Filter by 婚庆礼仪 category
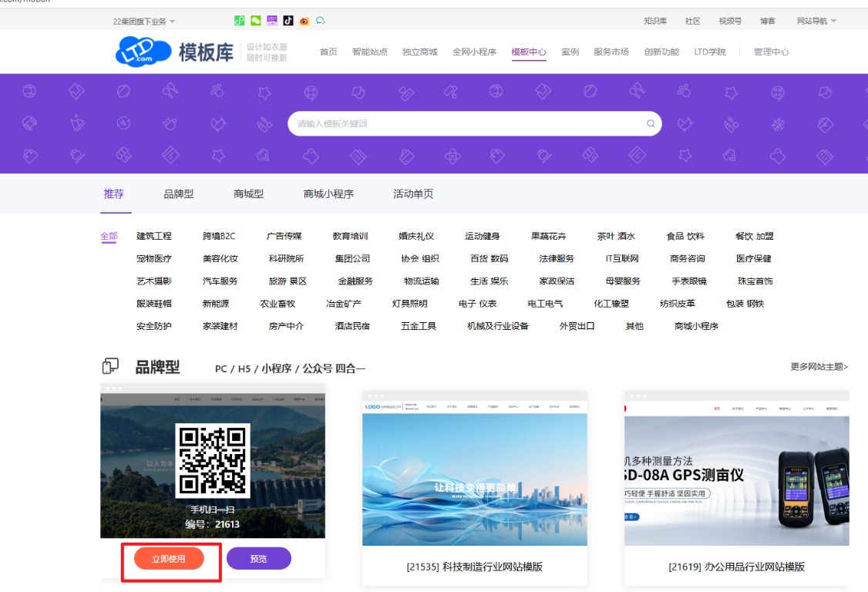The image size is (868, 592). pos(416,236)
